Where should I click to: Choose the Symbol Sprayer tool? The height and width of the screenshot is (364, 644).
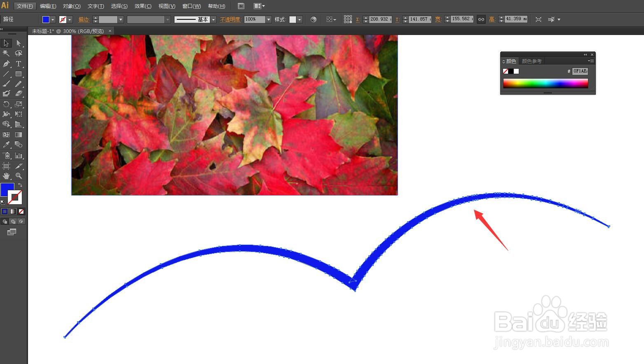coord(6,155)
